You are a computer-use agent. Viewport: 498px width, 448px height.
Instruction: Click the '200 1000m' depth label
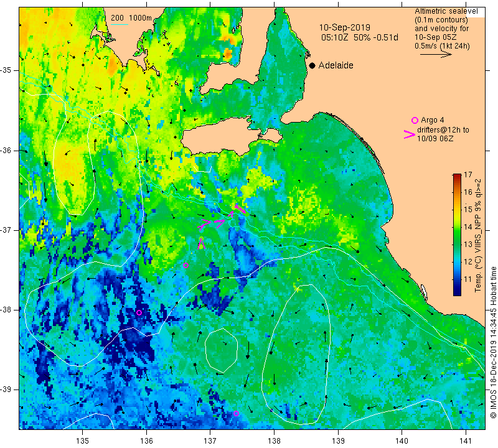(x=131, y=18)
